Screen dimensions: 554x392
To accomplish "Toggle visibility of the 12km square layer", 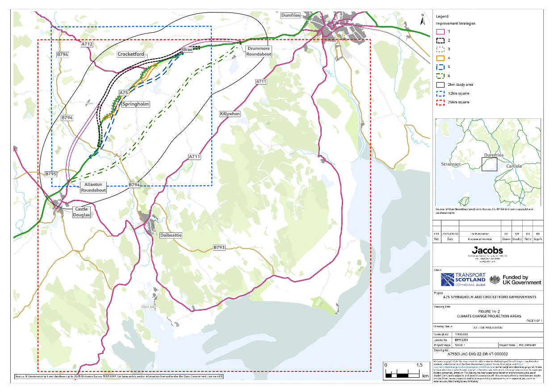I will [440, 93].
